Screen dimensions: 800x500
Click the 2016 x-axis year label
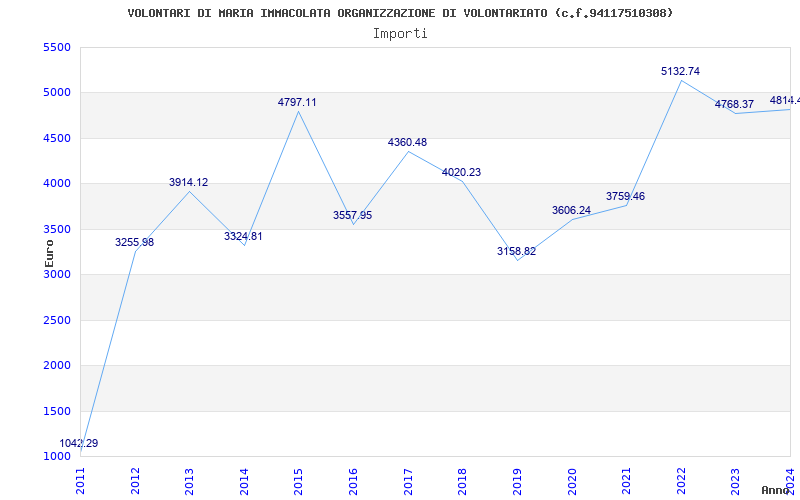coord(353,481)
